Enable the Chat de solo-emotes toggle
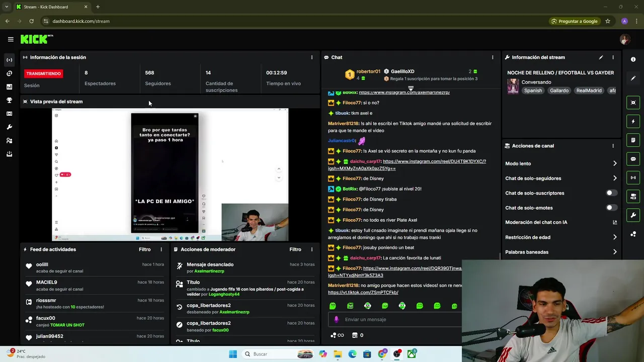 [611, 208]
